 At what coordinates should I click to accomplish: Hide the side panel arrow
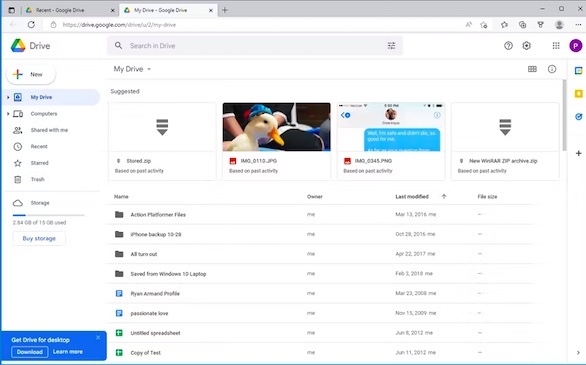tap(578, 353)
